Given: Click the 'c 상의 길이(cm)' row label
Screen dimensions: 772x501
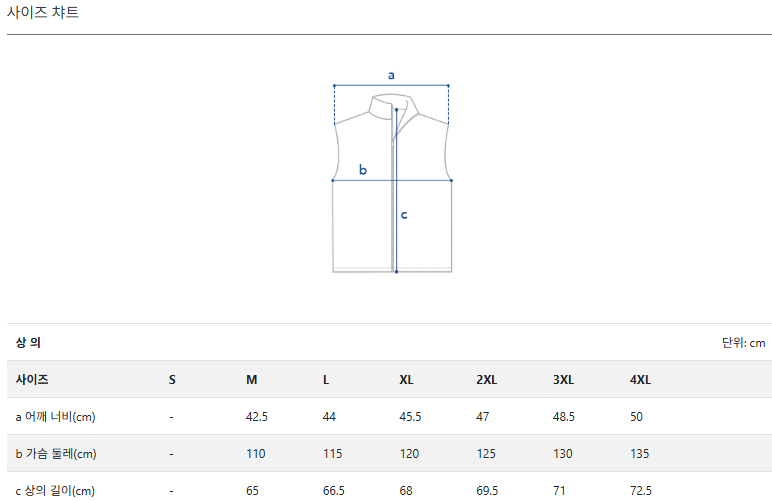Looking at the screenshot, I should tap(55, 491).
